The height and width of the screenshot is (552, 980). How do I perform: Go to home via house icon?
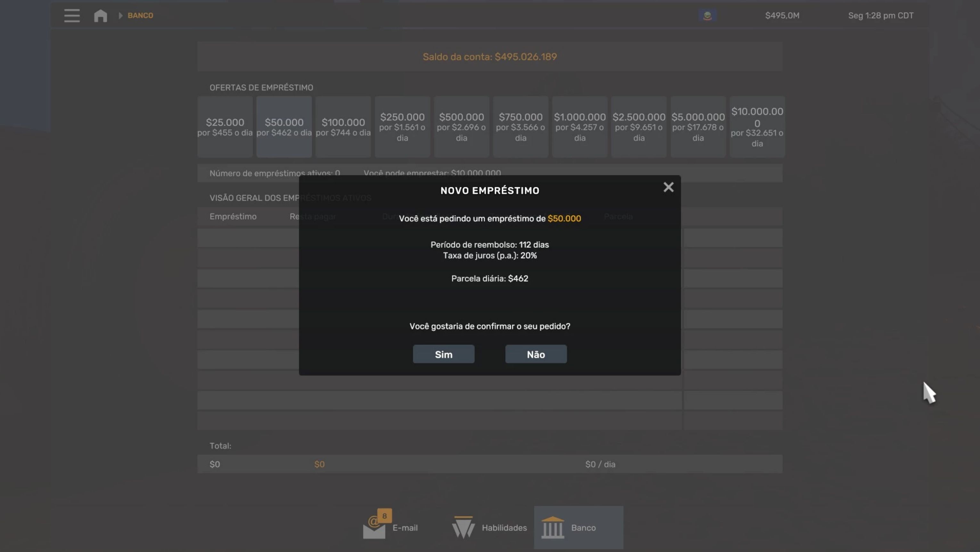tap(101, 16)
